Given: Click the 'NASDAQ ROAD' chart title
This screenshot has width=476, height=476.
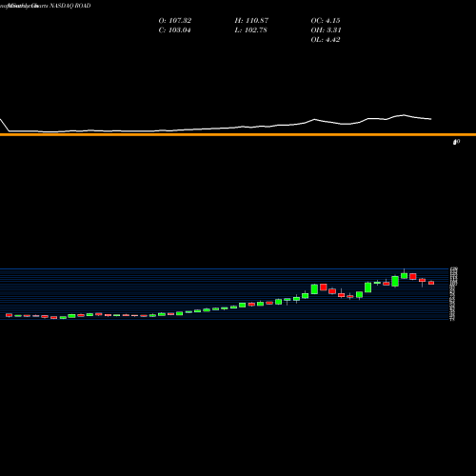Looking at the screenshot, I should coord(70,6).
